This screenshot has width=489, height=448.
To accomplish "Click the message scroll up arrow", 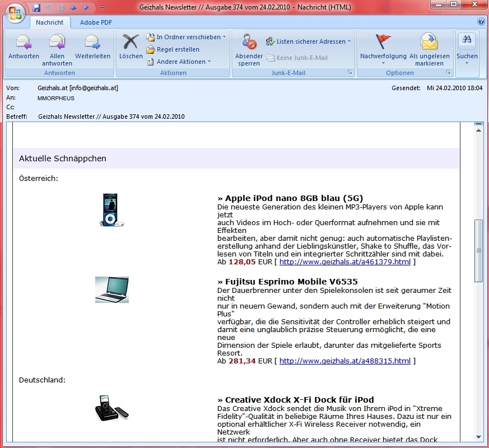I will [x=478, y=130].
